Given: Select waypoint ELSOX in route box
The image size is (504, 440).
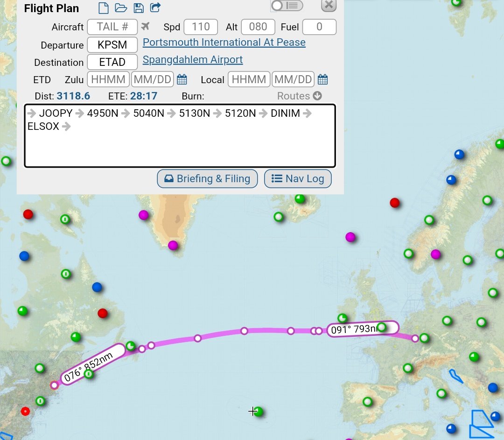Looking at the screenshot, I should pyautogui.click(x=43, y=127).
